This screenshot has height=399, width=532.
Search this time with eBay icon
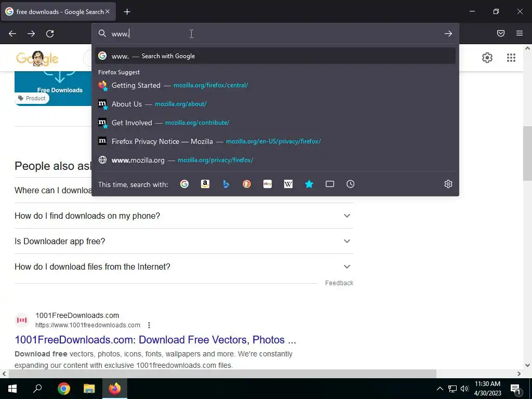click(268, 184)
